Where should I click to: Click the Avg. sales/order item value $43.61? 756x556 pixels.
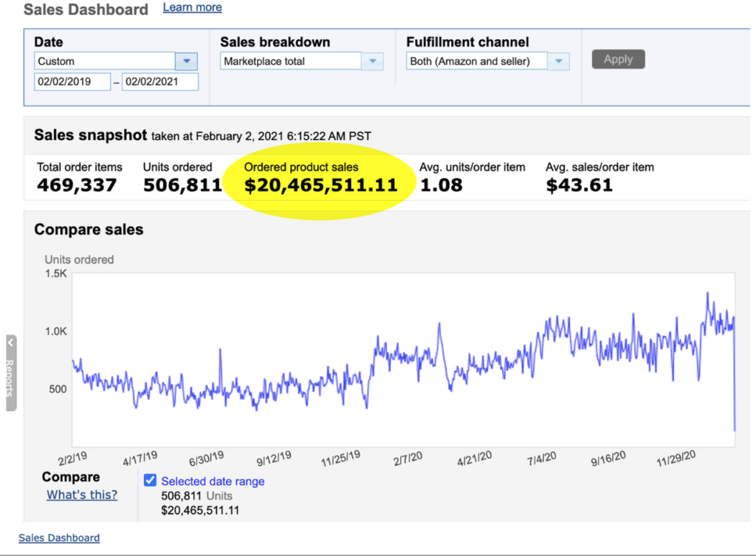(x=579, y=185)
